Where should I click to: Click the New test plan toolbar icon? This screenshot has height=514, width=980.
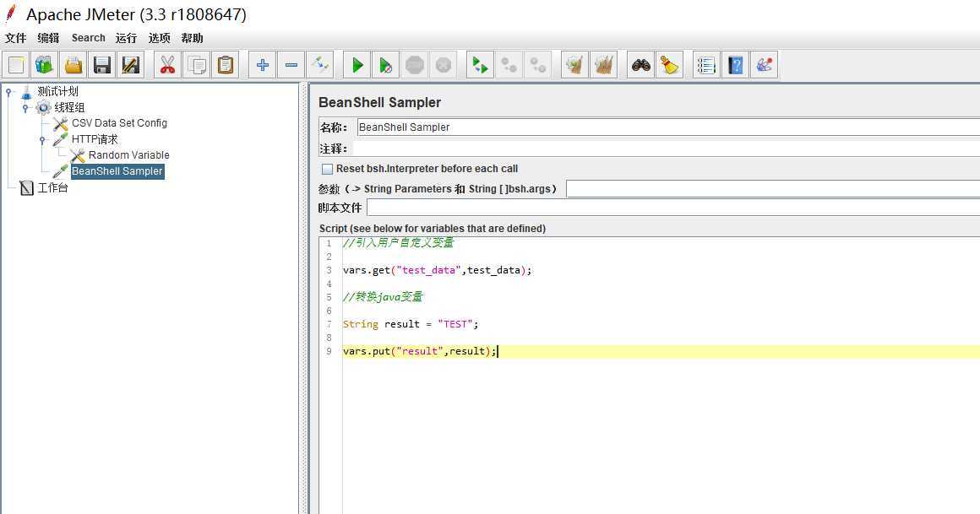[x=16, y=65]
